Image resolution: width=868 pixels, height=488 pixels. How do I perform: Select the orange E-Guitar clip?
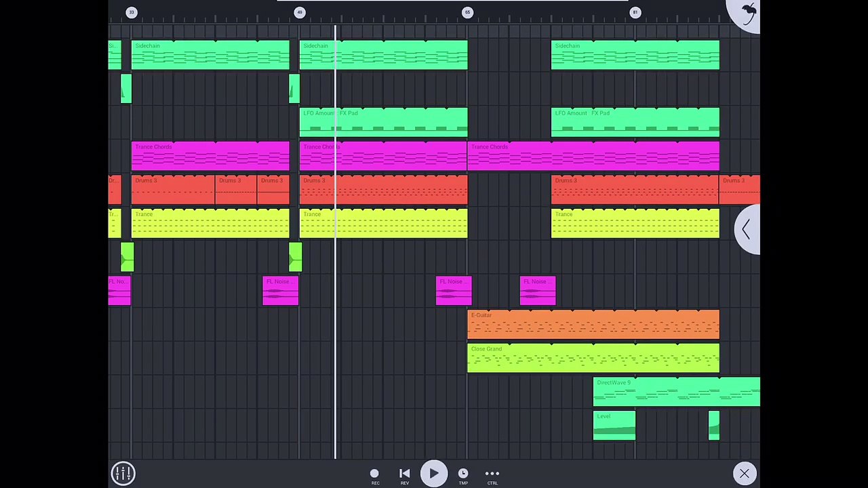(593, 325)
